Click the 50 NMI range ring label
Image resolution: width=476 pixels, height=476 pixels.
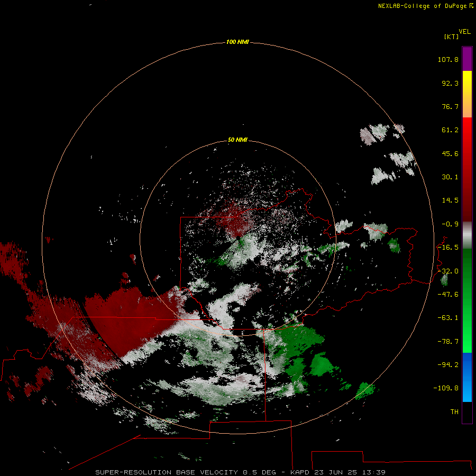(237, 140)
